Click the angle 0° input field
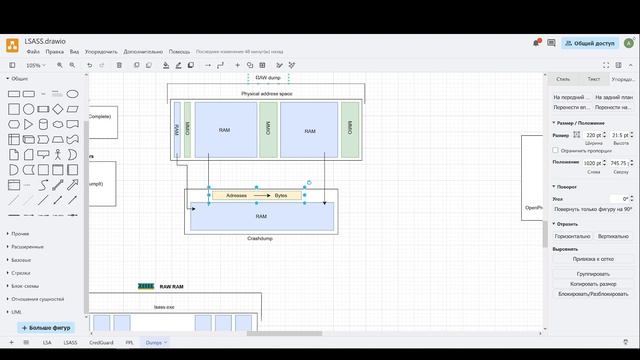This screenshot has height=360, width=640. pos(620,199)
